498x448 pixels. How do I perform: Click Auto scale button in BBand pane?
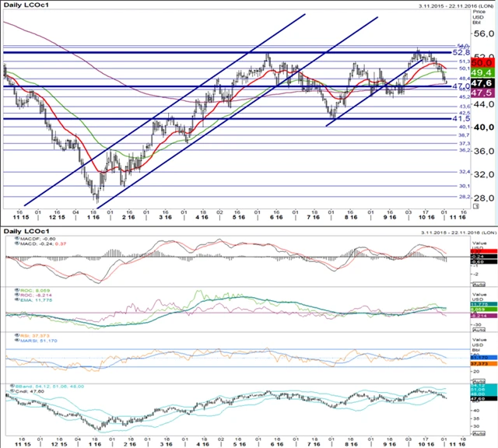[x=479, y=433]
